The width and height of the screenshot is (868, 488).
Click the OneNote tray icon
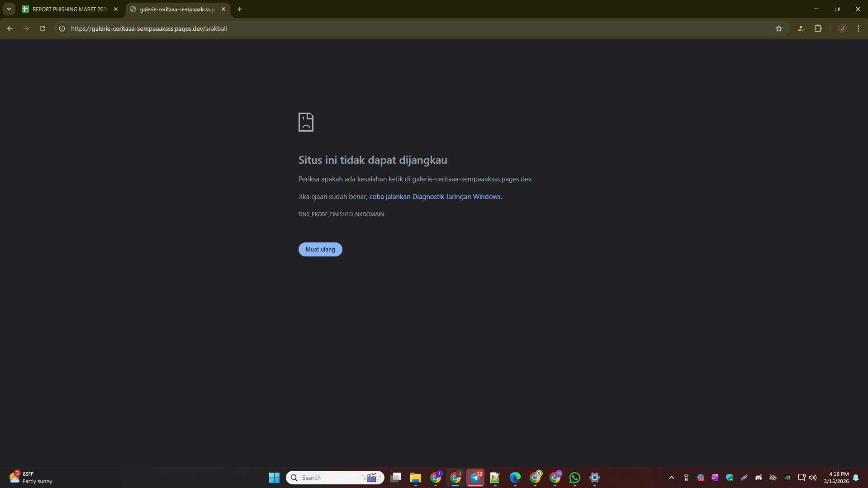(x=715, y=478)
